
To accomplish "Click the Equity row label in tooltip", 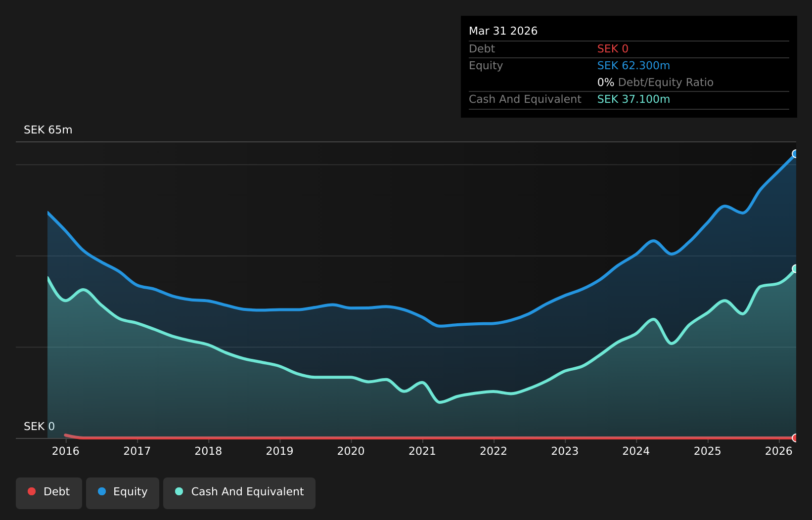I will point(486,66).
